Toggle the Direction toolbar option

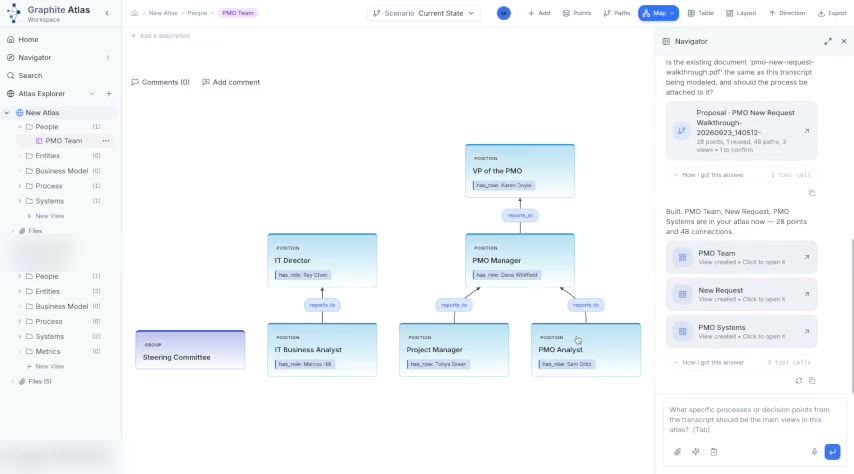[787, 13]
